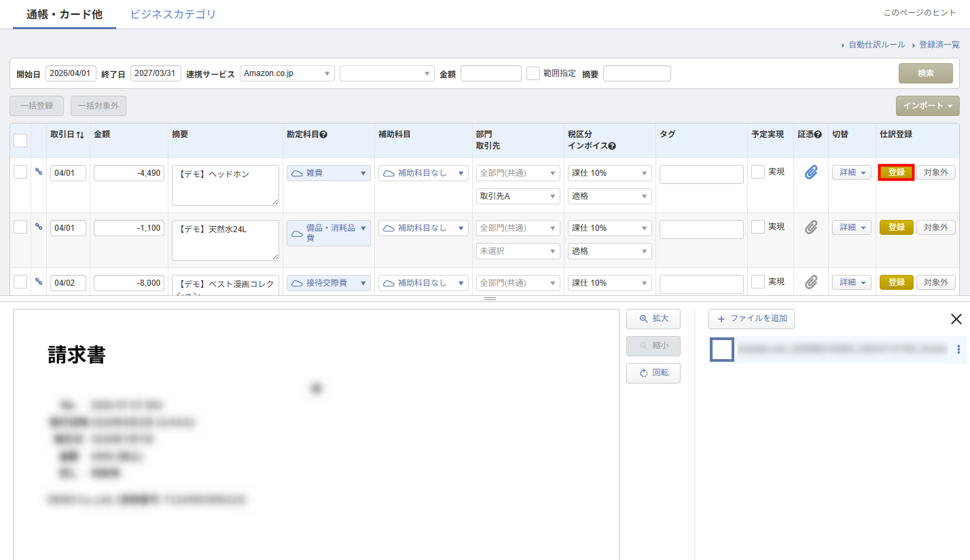The height and width of the screenshot is (560, 970).
Task: Open the 連携サービス Amazon.co.jp dropdown
Action: (287, 73)
